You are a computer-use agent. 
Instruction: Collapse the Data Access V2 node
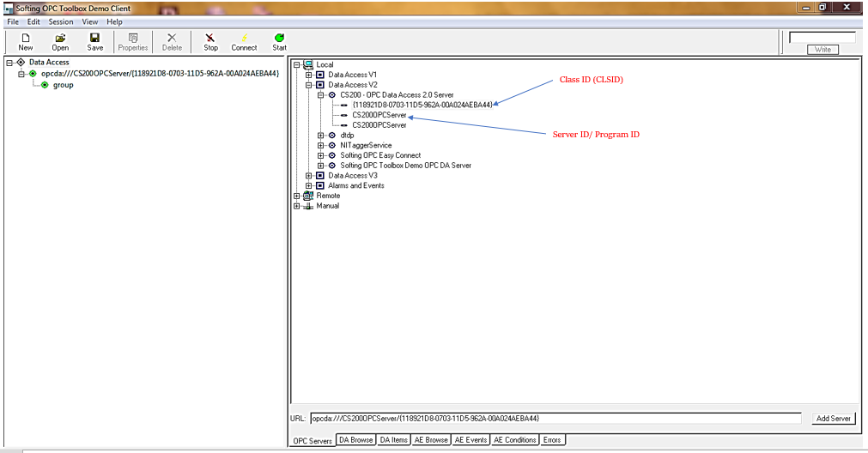pos(308,85)
